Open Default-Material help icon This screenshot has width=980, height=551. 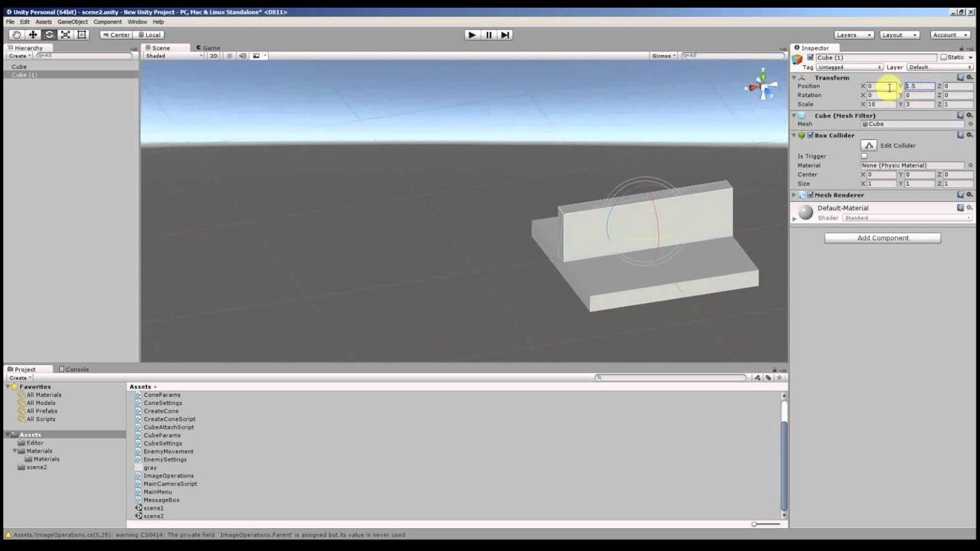[x=960, y=207]
